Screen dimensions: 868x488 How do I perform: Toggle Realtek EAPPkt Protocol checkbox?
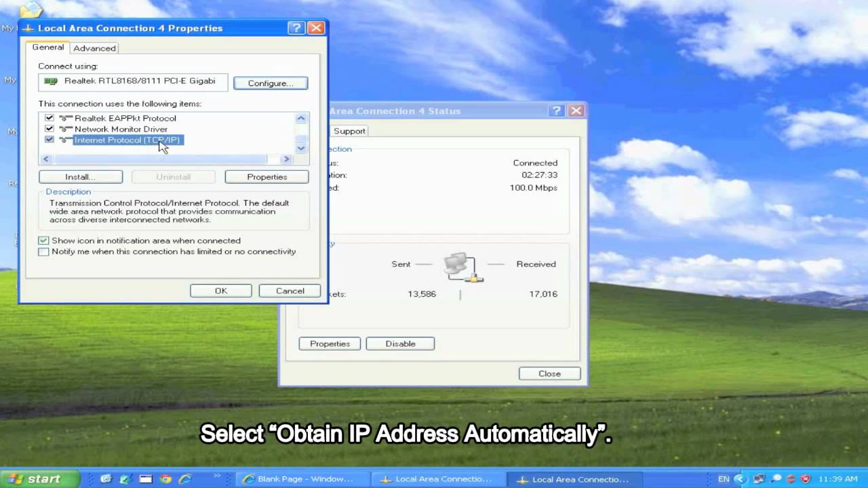click(x=50, y=118)
